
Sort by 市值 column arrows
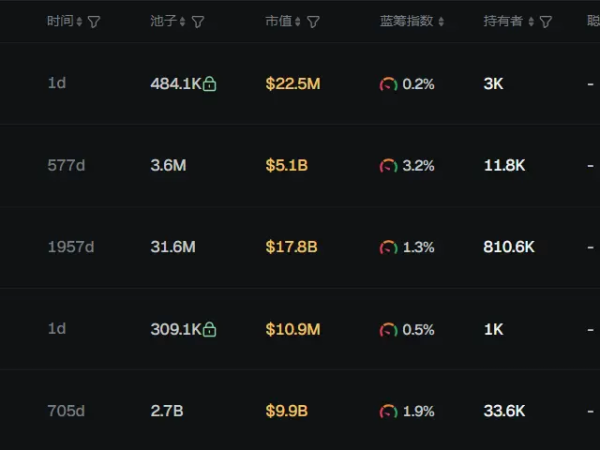click(x=297, y=21)
